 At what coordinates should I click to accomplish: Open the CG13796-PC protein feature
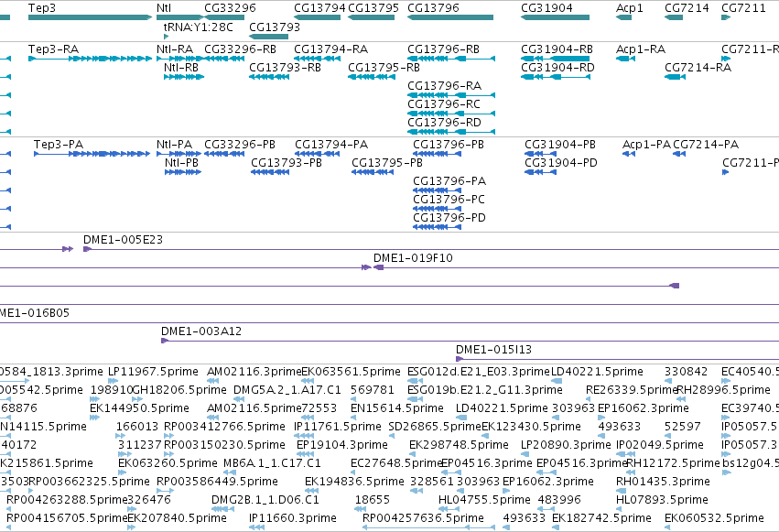pos(438,209)
